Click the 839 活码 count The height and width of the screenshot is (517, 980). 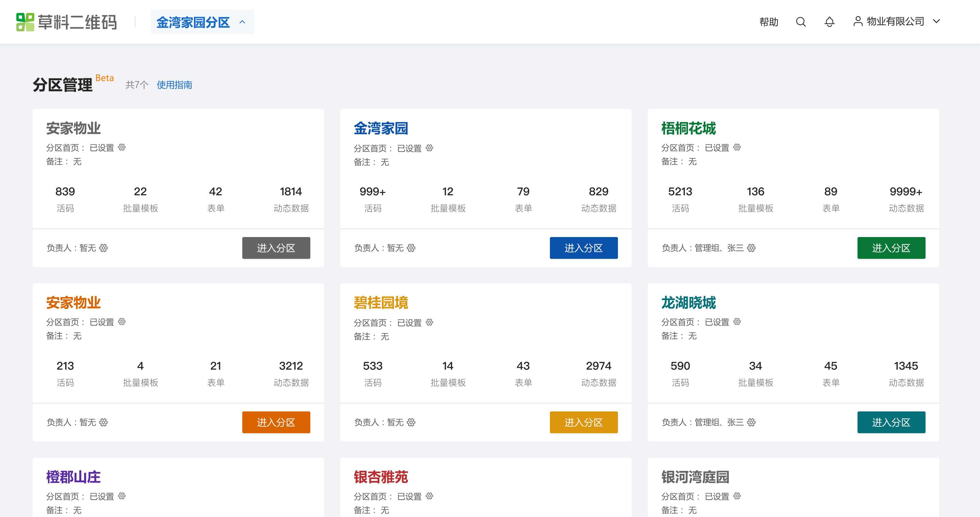click(65, 191)
